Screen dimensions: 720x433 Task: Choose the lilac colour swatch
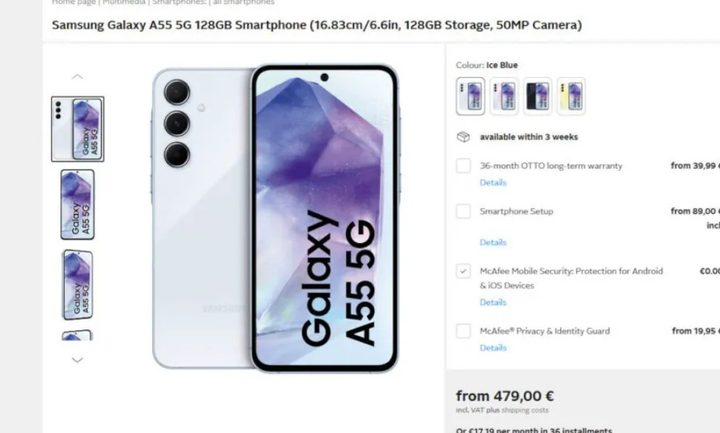[x=504, y=96]
